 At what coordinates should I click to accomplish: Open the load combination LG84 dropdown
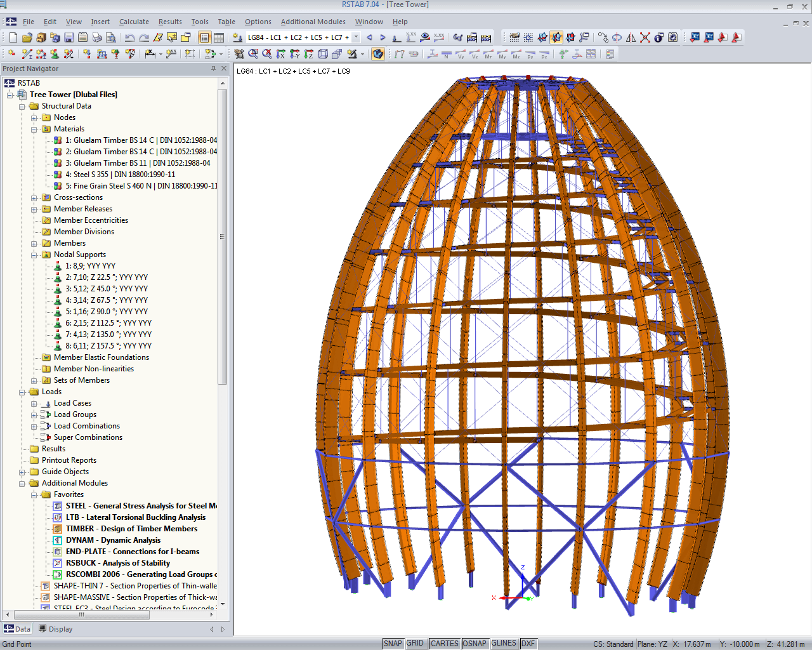click(x=356, y=37)
